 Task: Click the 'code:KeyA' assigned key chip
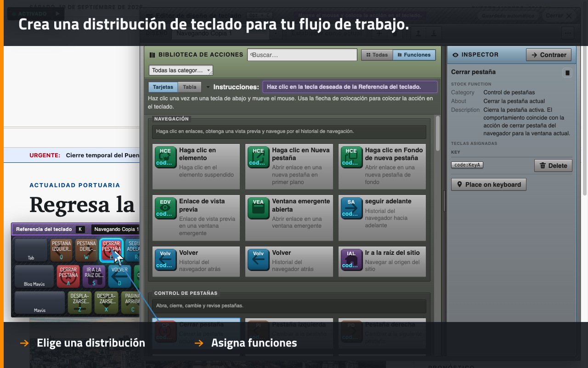click(467, 165)
